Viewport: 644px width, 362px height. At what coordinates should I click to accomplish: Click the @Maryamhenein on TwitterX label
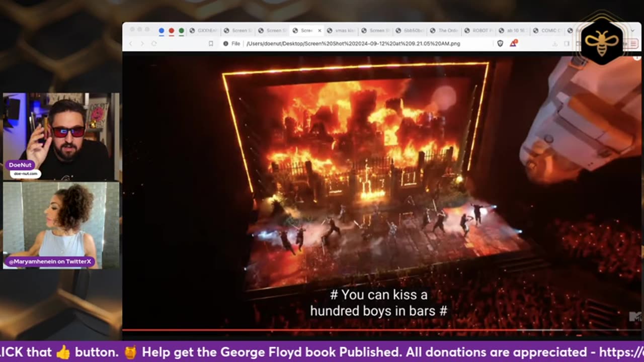point(50,261)
